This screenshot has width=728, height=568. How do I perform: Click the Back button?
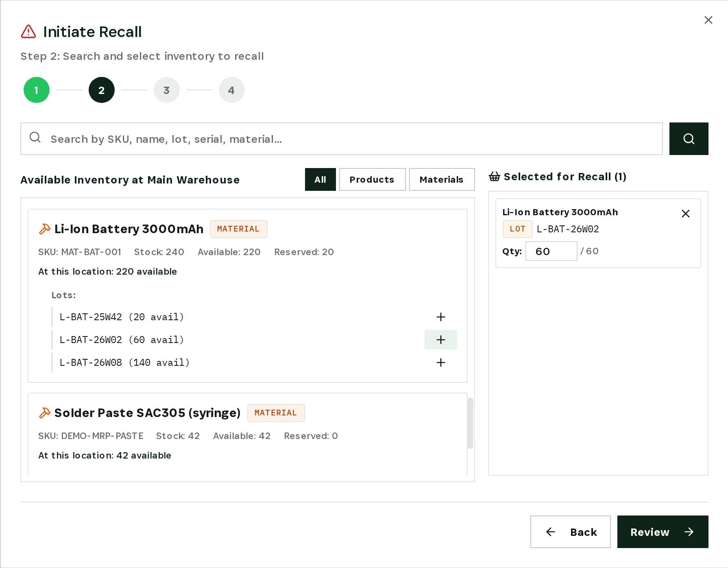point(571,532)
